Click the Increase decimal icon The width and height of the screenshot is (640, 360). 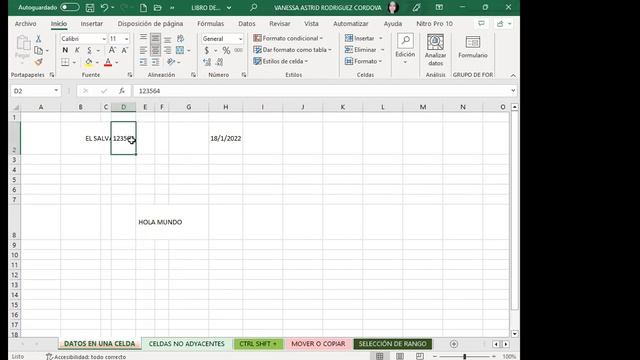(207, 62)
